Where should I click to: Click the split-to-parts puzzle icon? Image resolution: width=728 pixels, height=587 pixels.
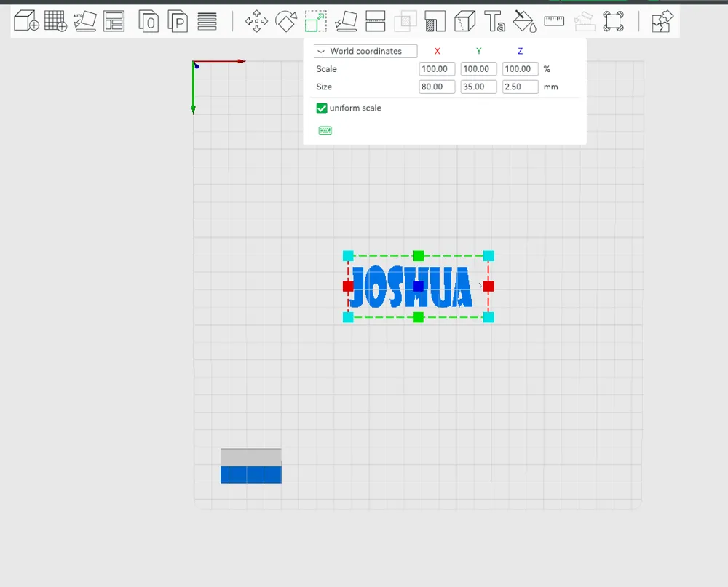click(x=662, y=23)
